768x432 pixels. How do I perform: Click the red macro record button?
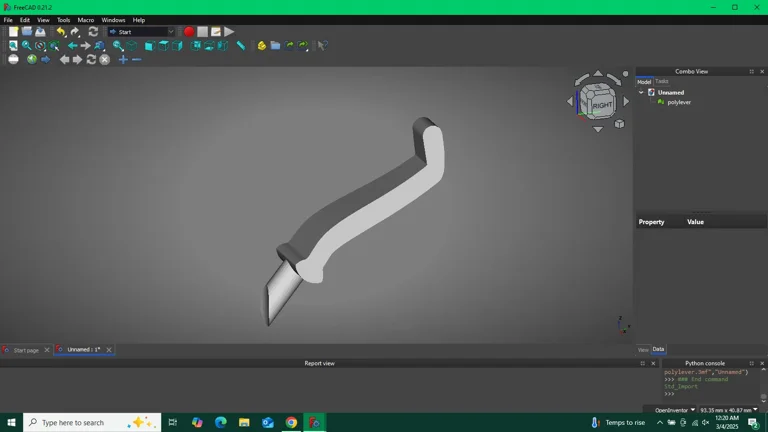[189, 32]
